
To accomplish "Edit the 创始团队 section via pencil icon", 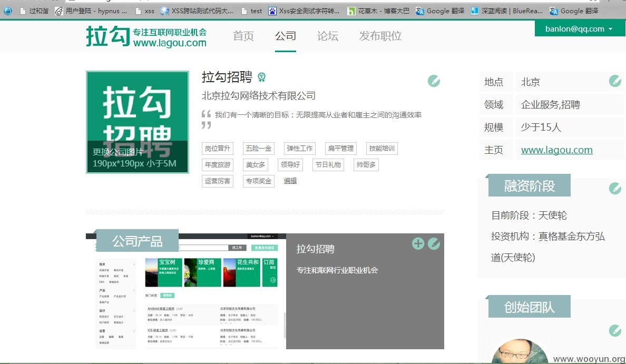I will (615, 330).
